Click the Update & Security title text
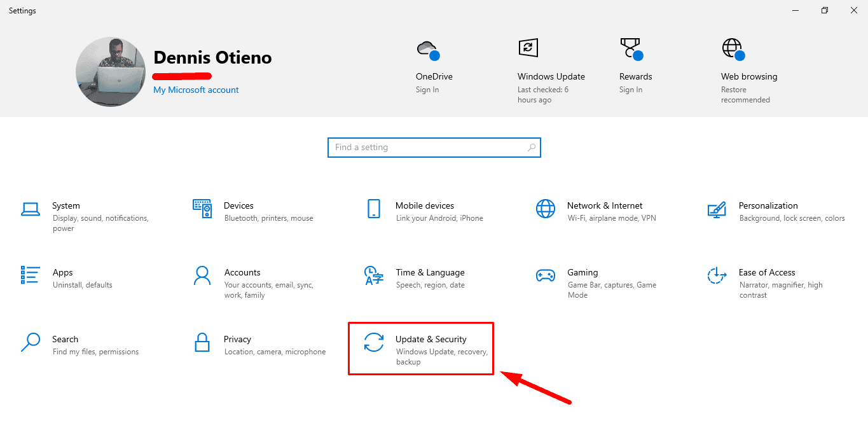Image resolution: width=868 pixels, height=423 pixels. coord(431,339)
